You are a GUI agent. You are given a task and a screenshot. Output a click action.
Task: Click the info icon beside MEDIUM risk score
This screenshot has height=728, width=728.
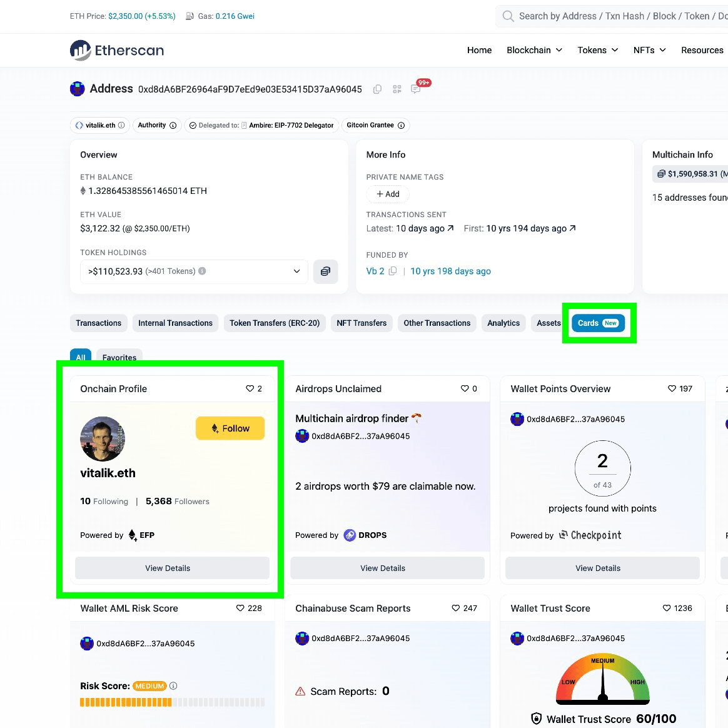(173, 685)
